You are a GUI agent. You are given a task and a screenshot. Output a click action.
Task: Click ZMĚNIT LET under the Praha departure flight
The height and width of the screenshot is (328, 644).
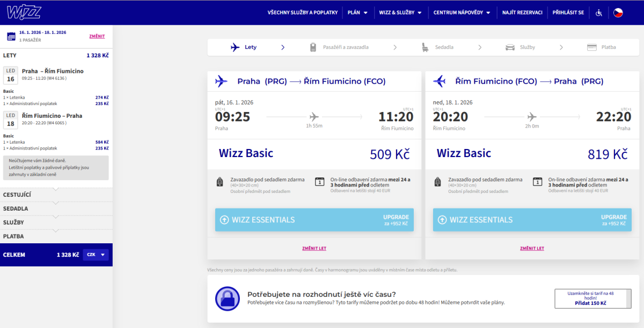click(x=314, y=249)
